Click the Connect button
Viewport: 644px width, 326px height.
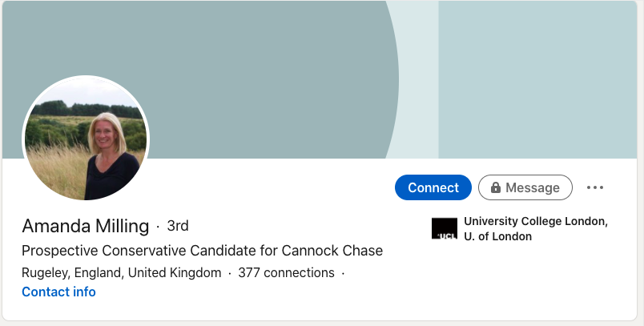pos(433,187)
